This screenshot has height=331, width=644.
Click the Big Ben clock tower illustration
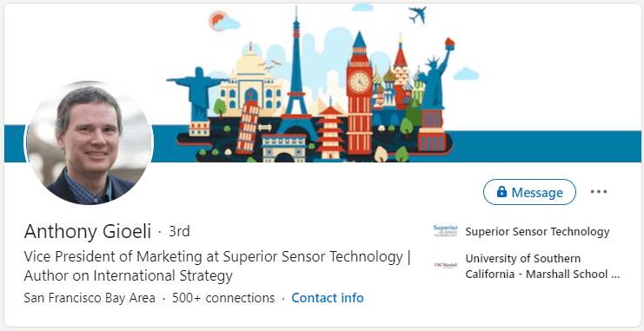click(x=360, y=95)
